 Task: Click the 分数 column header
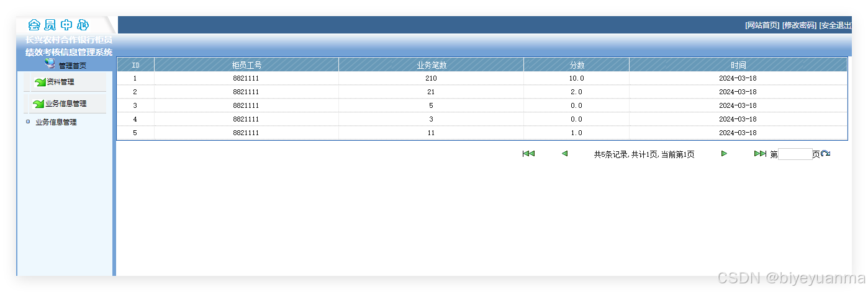577,65
